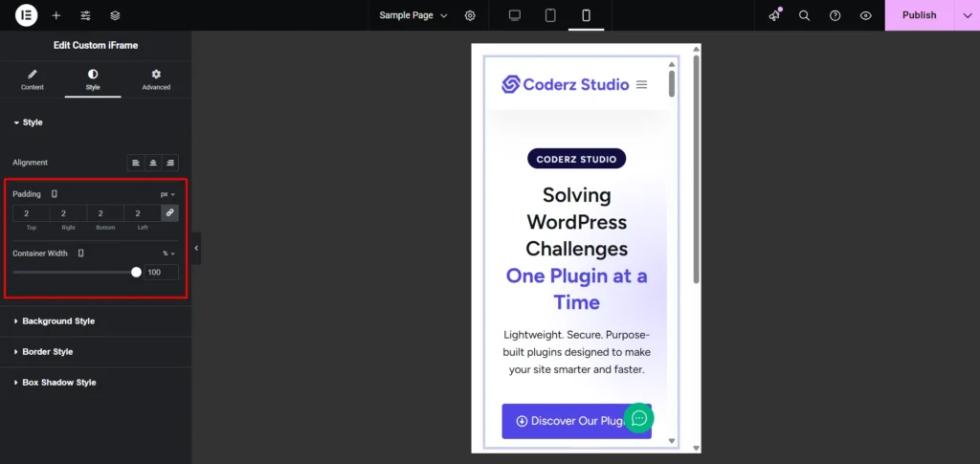The image size is (980, 464).
Task: Switch to tablet preview mode
Action: 550,15
